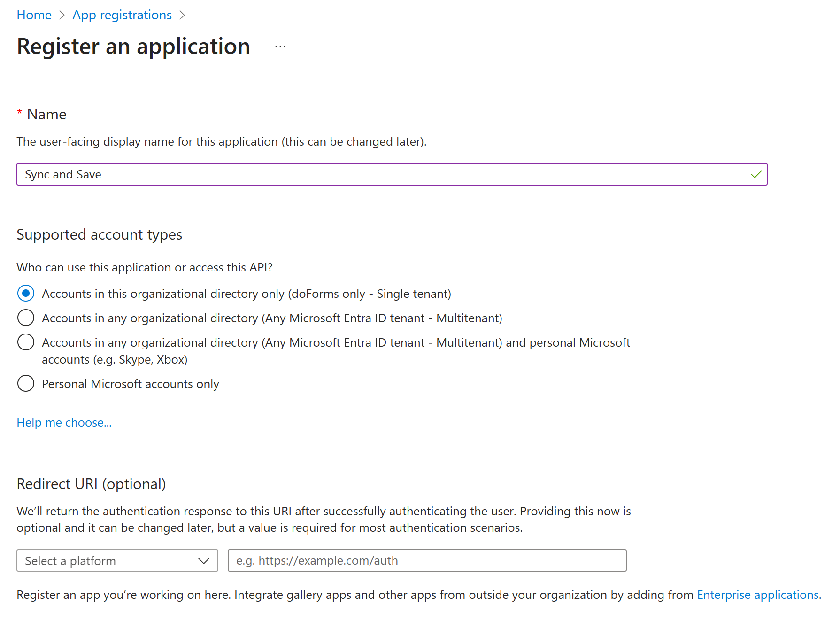Click the redirect URI example input box
This screenshot has width=840, height=636.
click(x=426, y=560)
